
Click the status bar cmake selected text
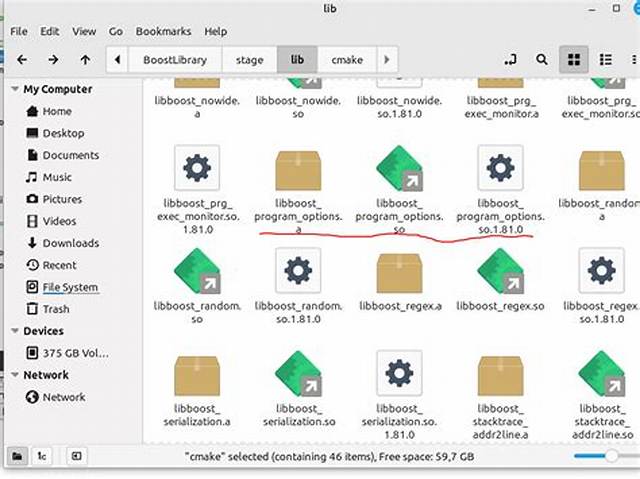tap(329, 456)
